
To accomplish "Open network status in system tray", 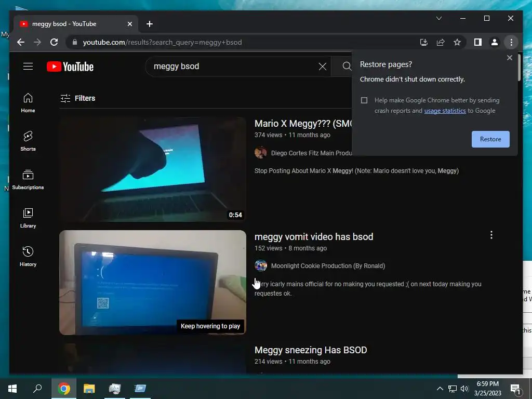I will point(453,389).
